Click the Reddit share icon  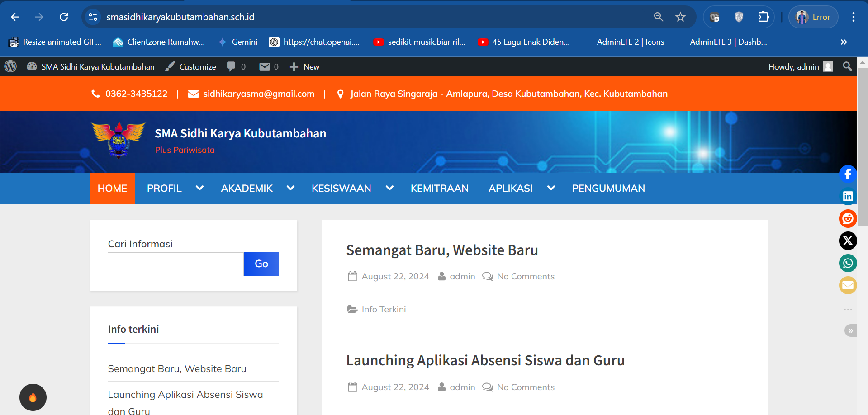click(x=848, y=218)
